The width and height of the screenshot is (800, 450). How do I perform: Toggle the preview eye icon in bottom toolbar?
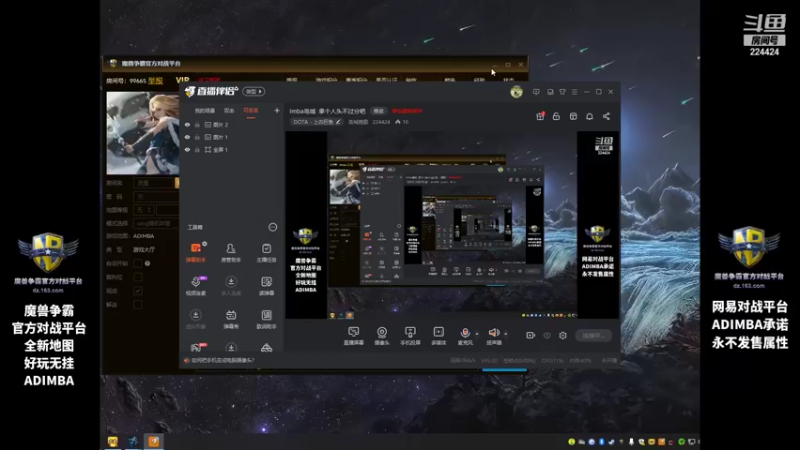point(547,335)
